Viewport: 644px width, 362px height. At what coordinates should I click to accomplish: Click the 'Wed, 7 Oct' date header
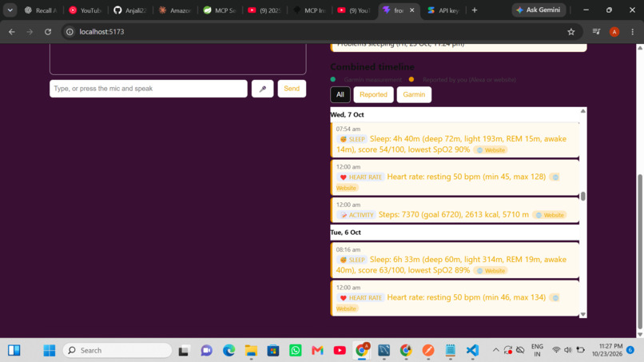click(x=347, y=114)
